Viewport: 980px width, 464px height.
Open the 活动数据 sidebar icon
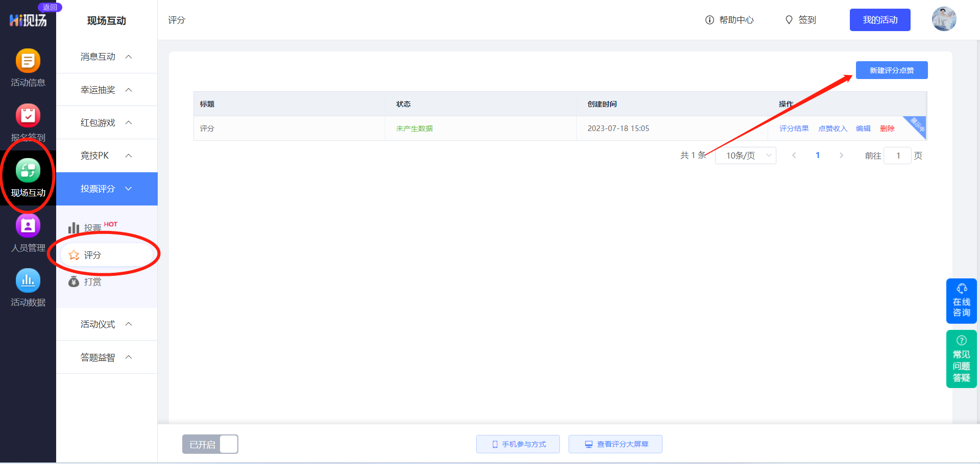(x=28, y=288)
